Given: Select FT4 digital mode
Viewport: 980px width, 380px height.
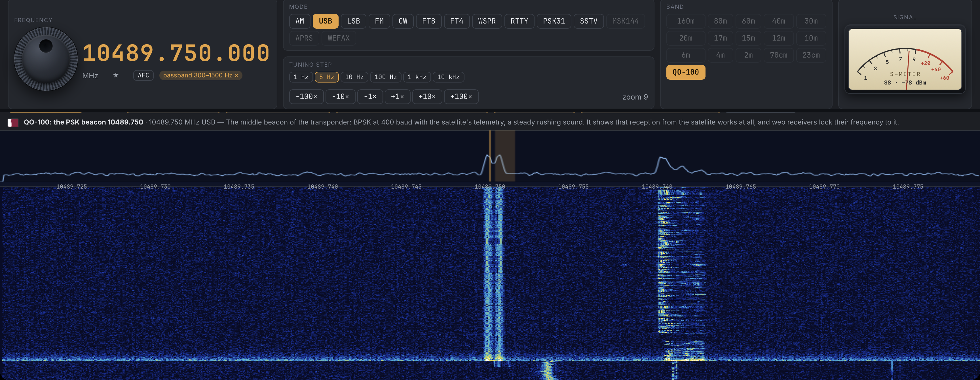Looking at the screenshot, I should pyautogui.click(x=457, y=21).
